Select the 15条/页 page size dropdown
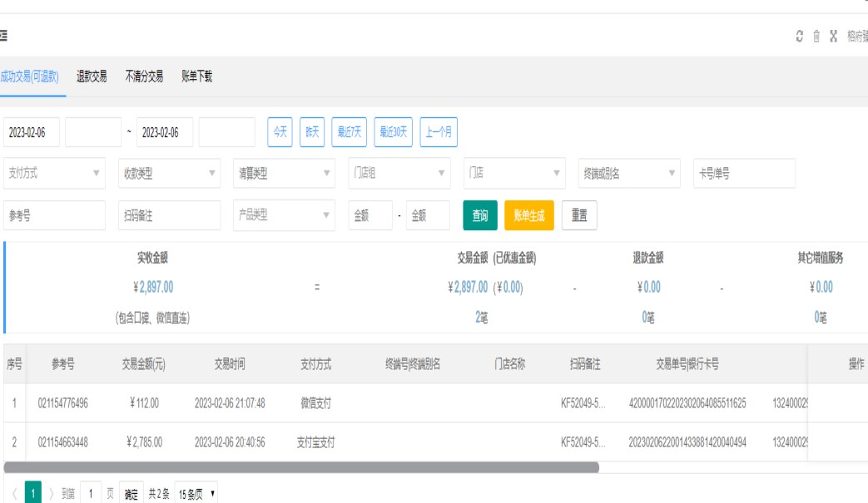 click(198, 494)
